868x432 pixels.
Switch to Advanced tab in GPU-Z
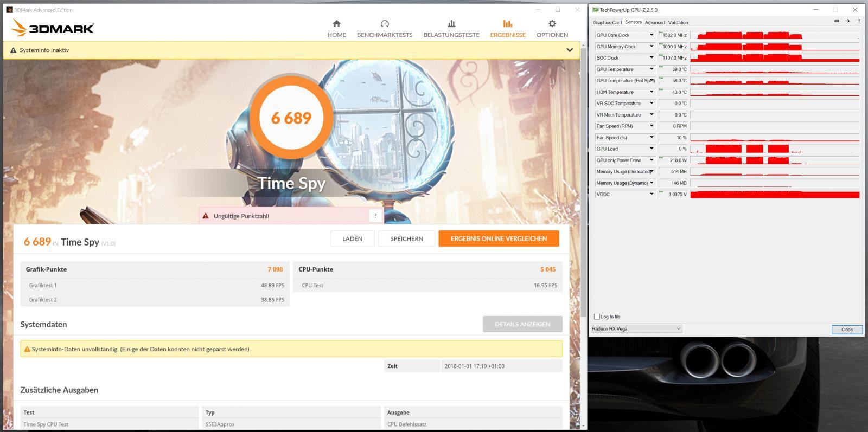click(655, 22)
